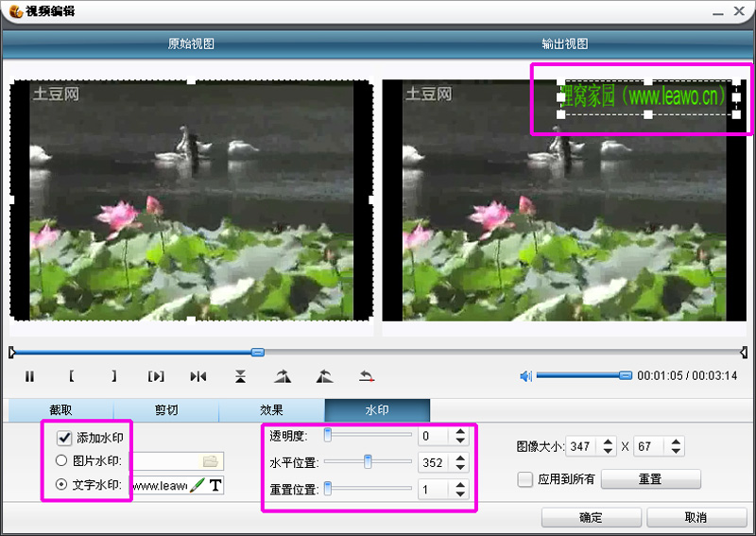Click the 水平位置 value field showing 352
Viewport: 756px width, 536px height.
pos(436,462)
